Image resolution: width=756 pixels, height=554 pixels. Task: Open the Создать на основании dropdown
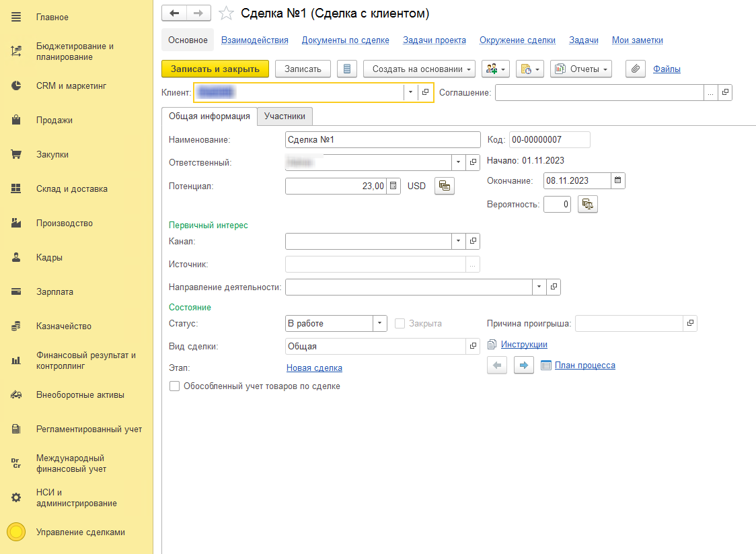click(x=419, y=69)
